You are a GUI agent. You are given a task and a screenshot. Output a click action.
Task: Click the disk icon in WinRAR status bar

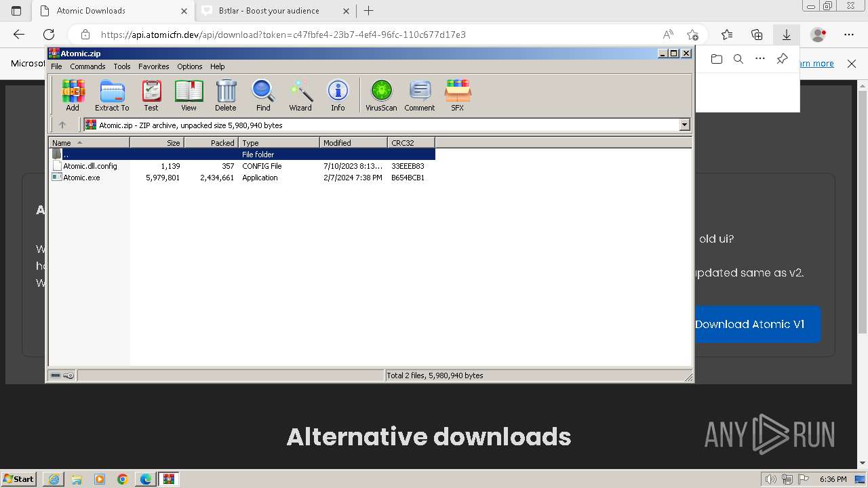click(56, 375)
